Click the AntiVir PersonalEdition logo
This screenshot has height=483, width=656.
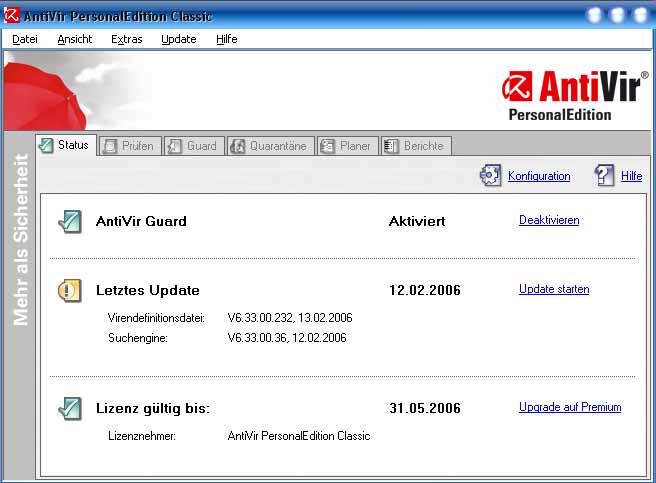(575, 95)
